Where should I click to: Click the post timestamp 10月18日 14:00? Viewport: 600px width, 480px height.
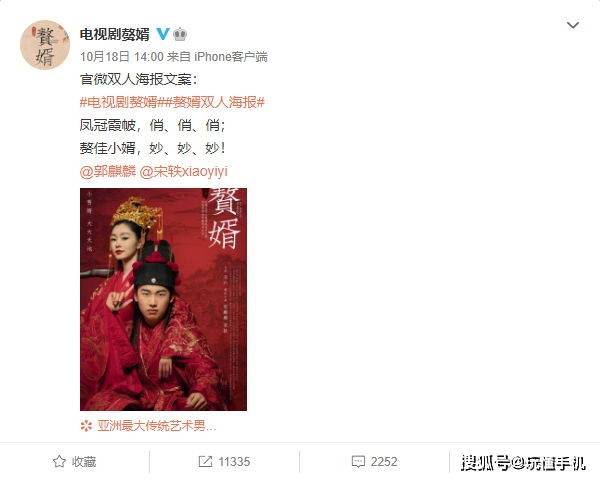(x=122, y=57)
